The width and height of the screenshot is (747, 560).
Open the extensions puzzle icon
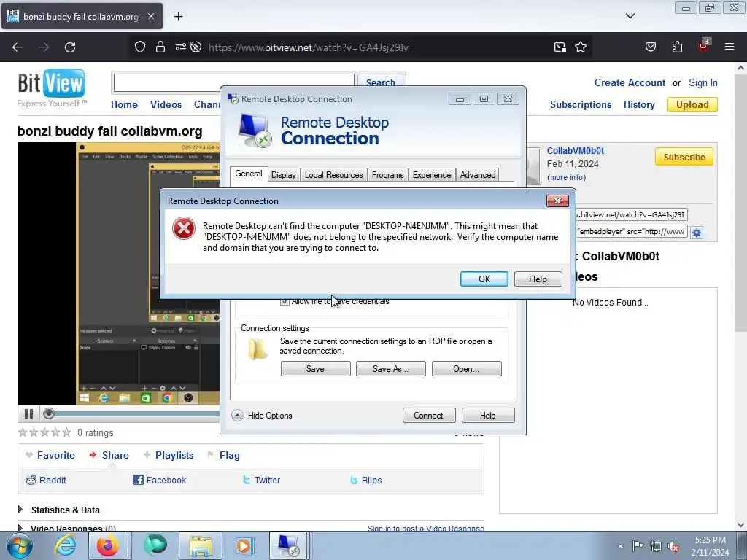(x=677, y=47)
